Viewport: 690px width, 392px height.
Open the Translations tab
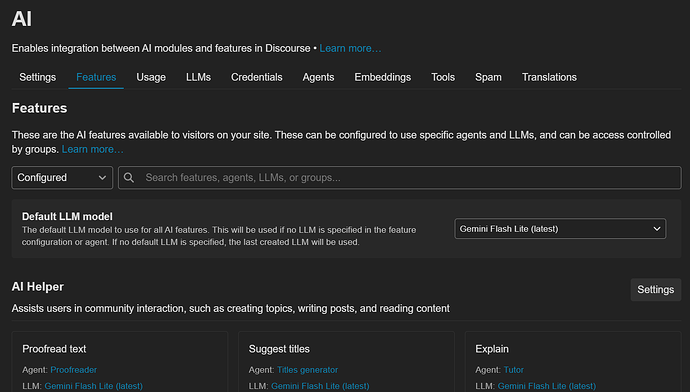(549, 77)
